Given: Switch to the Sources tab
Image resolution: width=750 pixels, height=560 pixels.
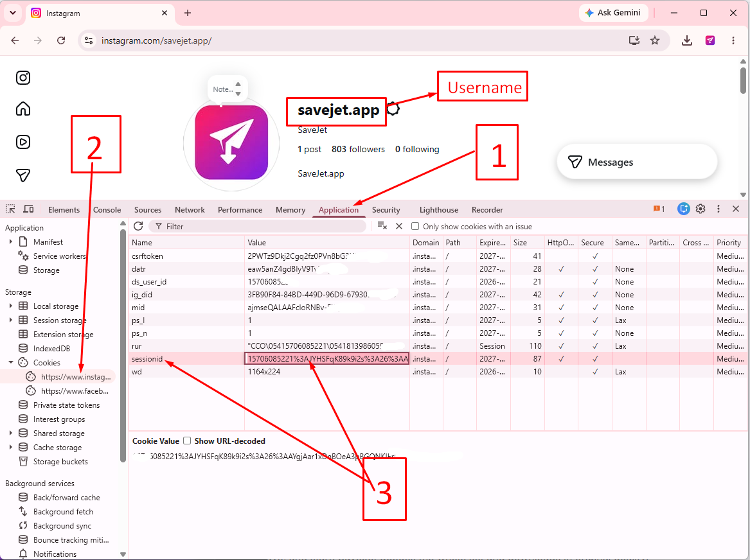Looking at the screenshot, I should coord(148,210).
